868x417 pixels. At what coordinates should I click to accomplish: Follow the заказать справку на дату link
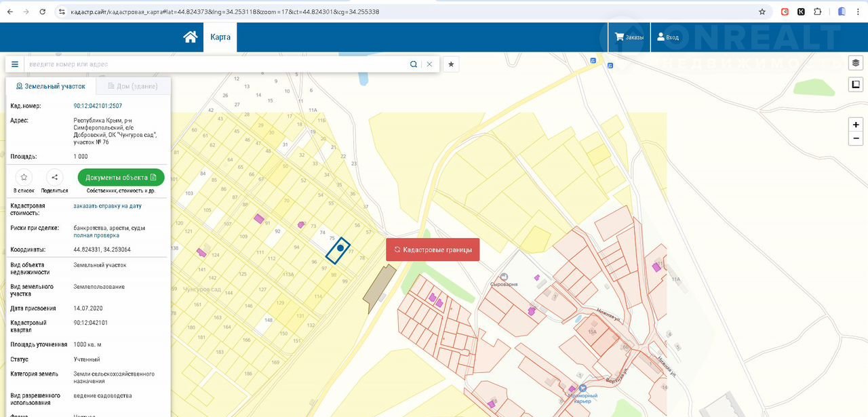point(107,205)
